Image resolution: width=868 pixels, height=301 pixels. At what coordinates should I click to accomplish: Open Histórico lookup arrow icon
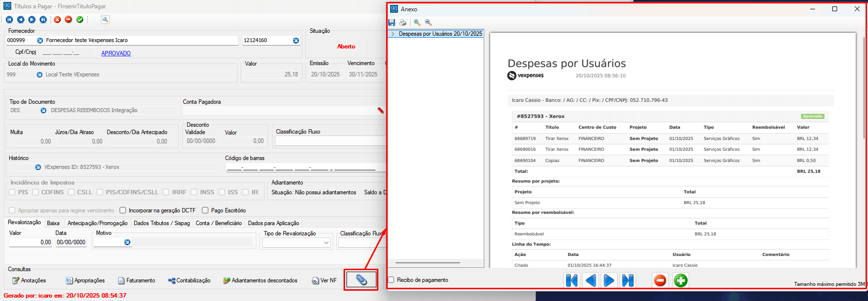(38, 167)
